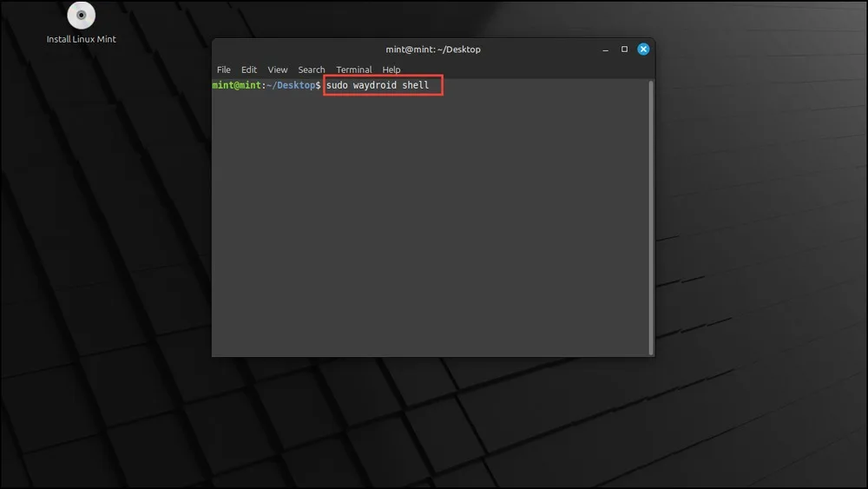
Task: Open the View menu in terminal
Action: (278, 69)
